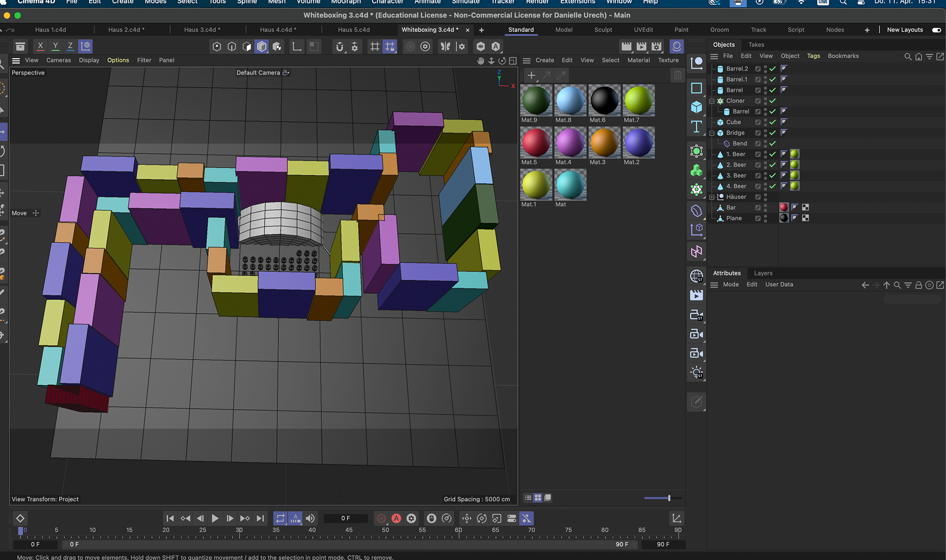Search objects with the magnifier icon
Image resolution: width=946 pixels, height=560 pixels.
tap(908, 57)
